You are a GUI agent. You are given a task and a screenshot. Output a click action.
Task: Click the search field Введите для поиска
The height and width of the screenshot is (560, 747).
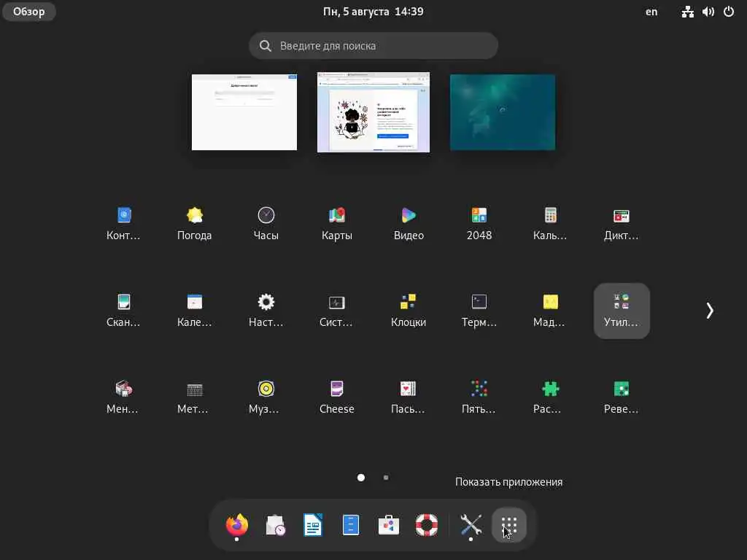(373, 46)
